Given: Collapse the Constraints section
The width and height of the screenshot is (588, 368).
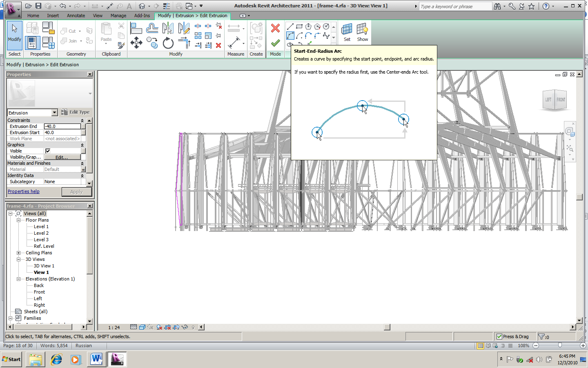Looking at the screenshot, I should (82, 121).
